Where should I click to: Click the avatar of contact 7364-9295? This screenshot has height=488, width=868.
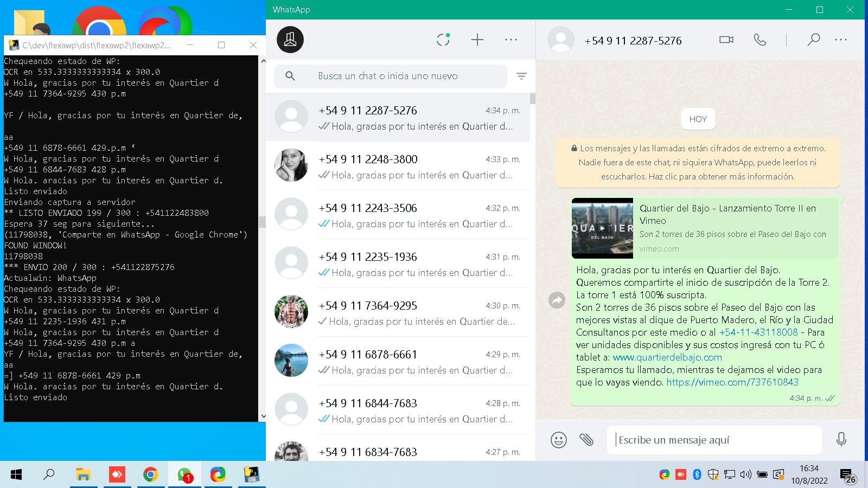[291, 311]
